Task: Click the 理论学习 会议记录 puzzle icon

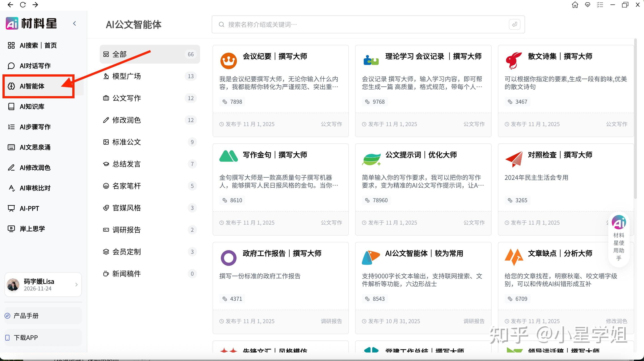Action: (x=371, y=60)
